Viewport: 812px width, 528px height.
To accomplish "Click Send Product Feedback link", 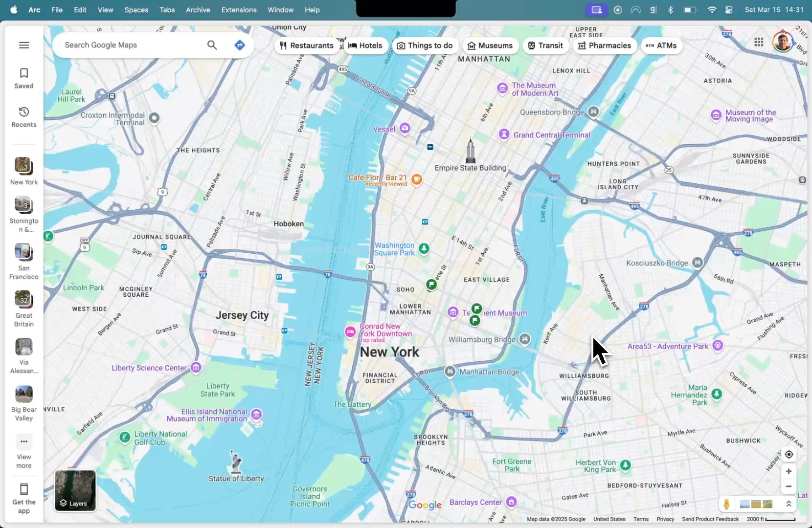I will pos(710,519).
